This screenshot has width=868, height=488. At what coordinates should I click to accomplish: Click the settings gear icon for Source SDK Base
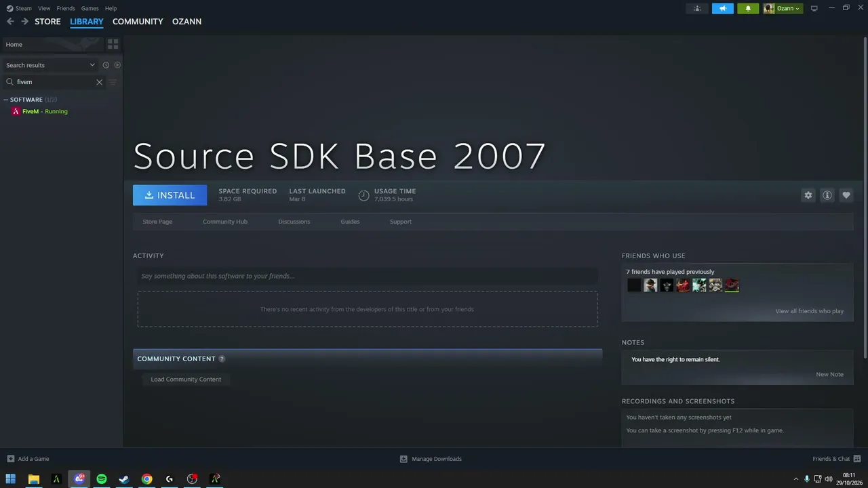(808, 195)
